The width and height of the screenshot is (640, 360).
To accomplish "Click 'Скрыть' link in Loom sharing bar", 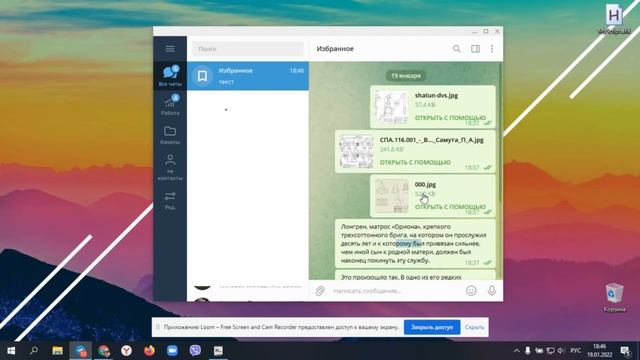I will pos(474,327).
